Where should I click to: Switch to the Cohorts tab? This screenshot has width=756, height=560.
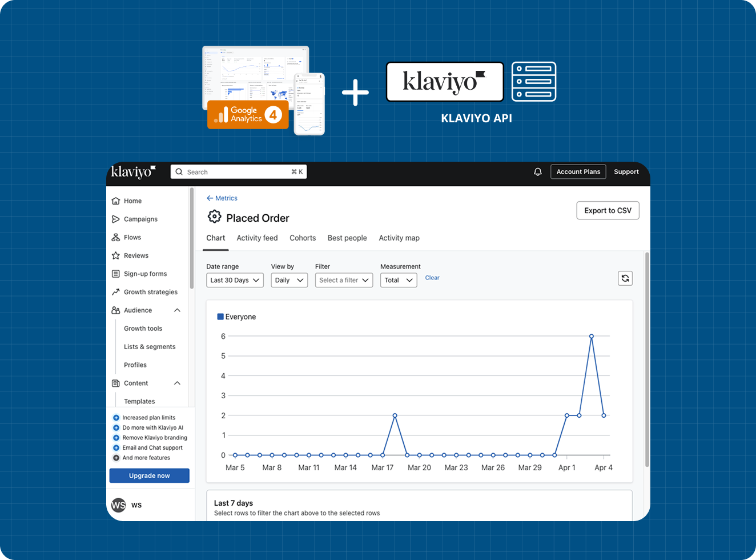click(303, 238)
